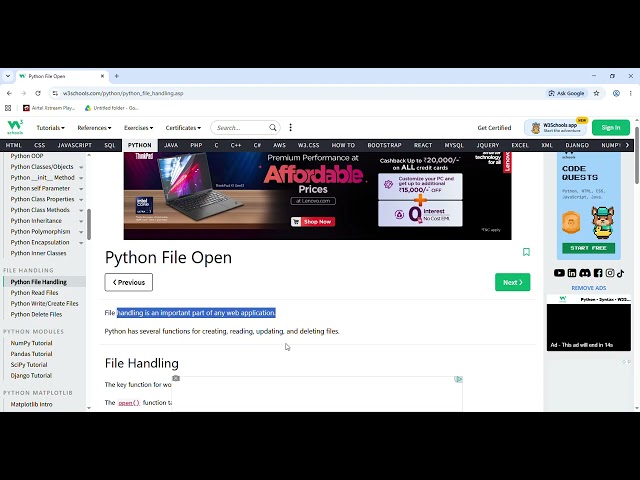This screenshot has width=640, height=480.
Task: Click the page vertical scrollbar thumb
Action: (x=637, y=155)
